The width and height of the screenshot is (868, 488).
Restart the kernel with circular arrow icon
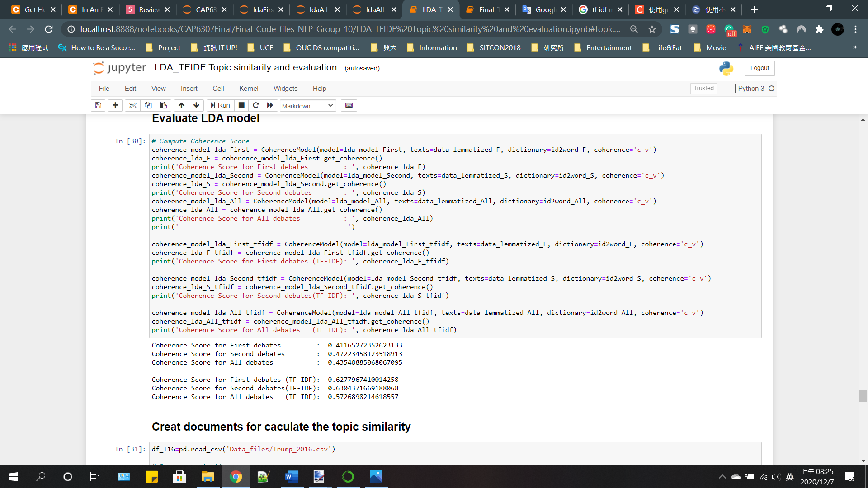pyautogui.click(x=255, y=105)
